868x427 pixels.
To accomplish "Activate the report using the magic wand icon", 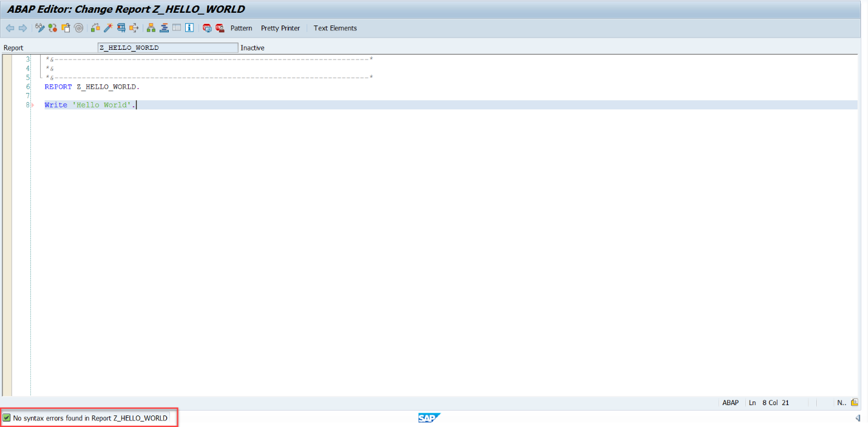I will click(107, 27).
